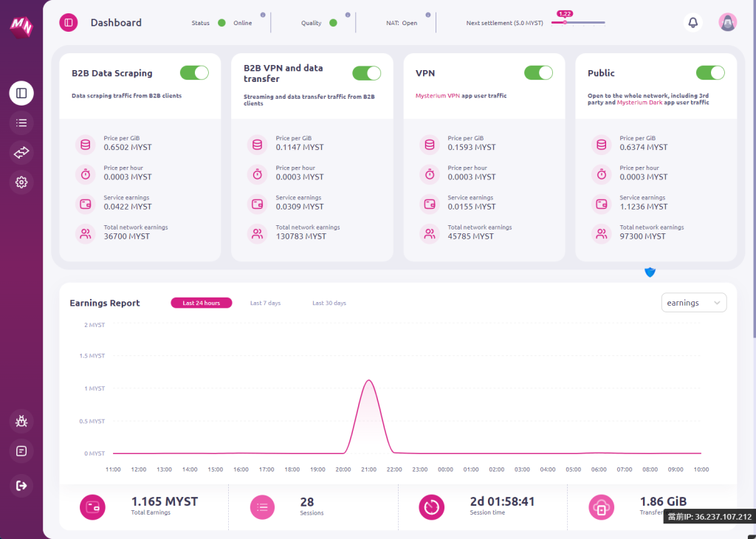Viewport: 756px width, 539px height.
Task: Open the notifications bell
Action: (693, 23)
